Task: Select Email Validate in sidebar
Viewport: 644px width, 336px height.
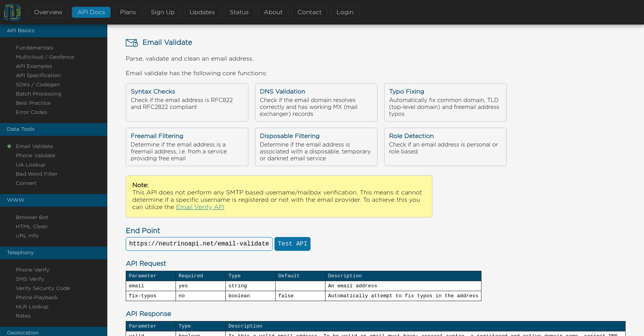Action: pyautogui.click(x=34, y=146)
